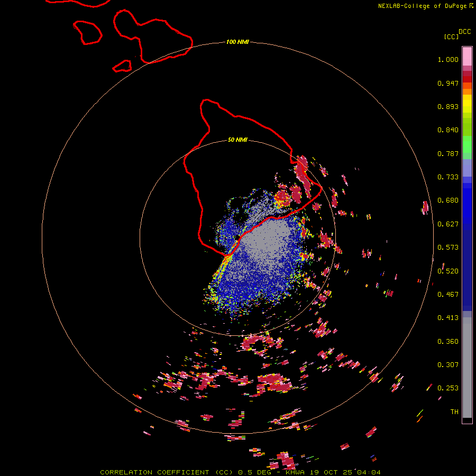Click the light pink top color band

(x=467, y=56)
